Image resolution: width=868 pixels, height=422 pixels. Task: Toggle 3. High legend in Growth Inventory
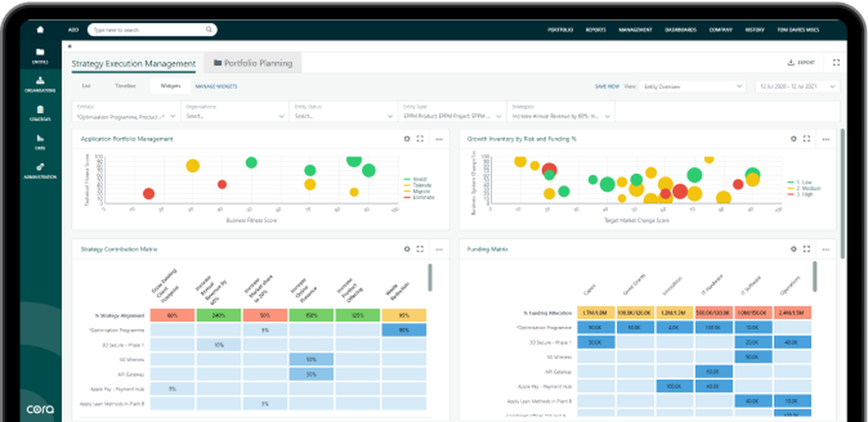point(800,194)
